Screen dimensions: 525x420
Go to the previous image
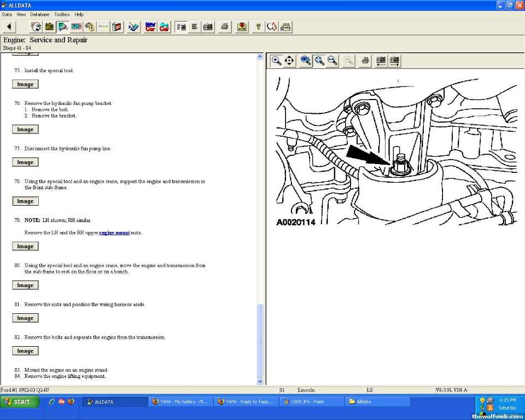pos(381,61)
